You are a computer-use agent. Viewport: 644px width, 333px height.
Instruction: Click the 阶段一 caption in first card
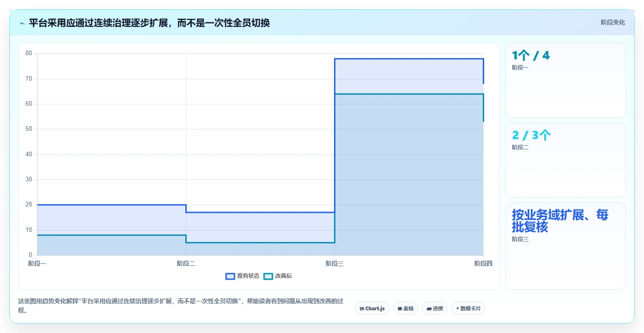(520, 68)
